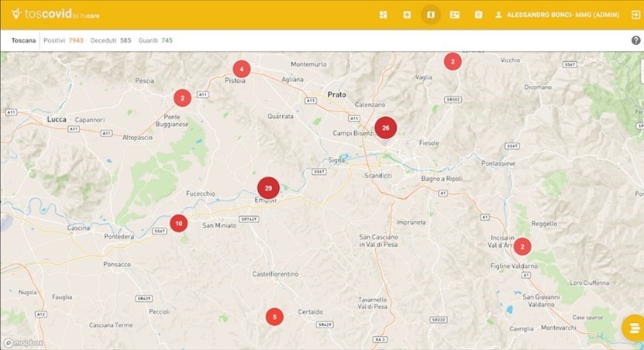
Task: Click the add medical cross icon
Action: (x=407, y=15)
